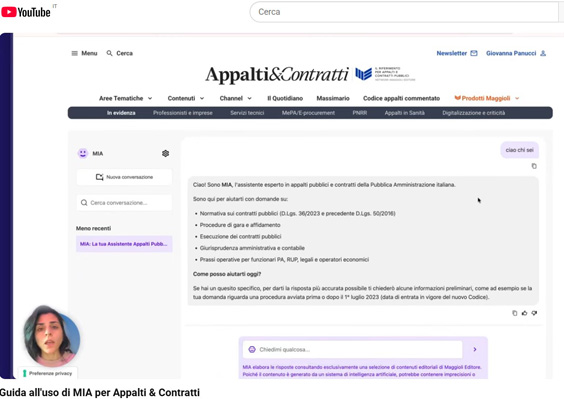Select the PNRR tab
564x399 pixels.
(x=360, y=113)
